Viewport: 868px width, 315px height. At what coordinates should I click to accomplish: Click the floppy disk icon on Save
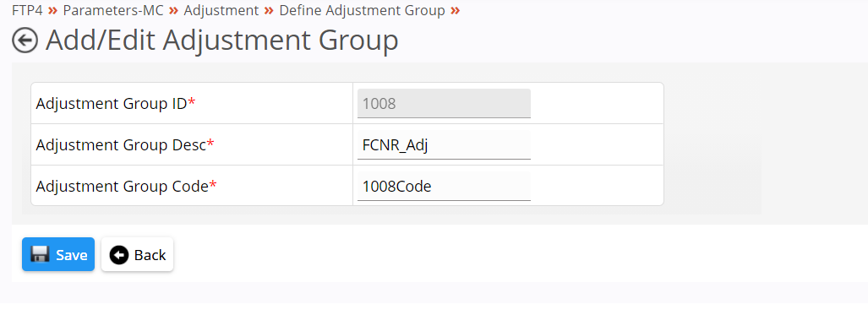pos(40,254)
